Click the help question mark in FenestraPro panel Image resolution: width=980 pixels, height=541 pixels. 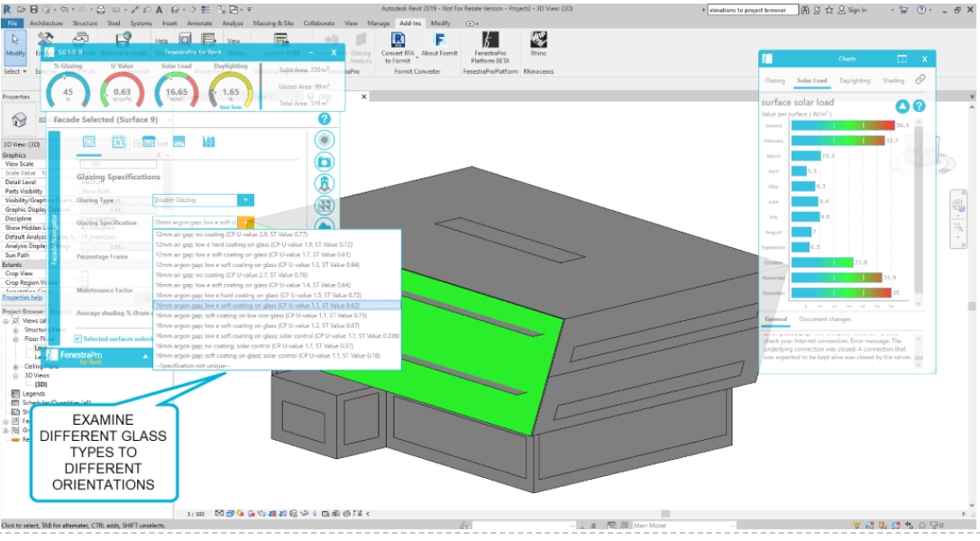point(324,119)
